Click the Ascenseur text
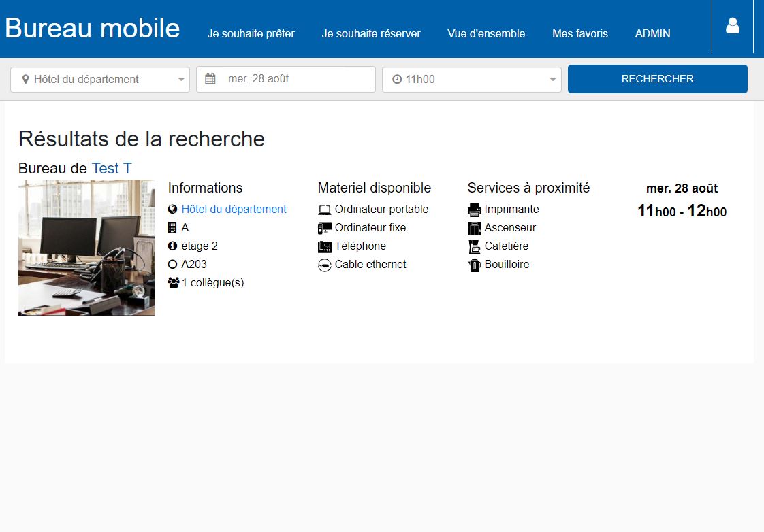The height and width of the screenshot is (532, 764). point(510,227)
